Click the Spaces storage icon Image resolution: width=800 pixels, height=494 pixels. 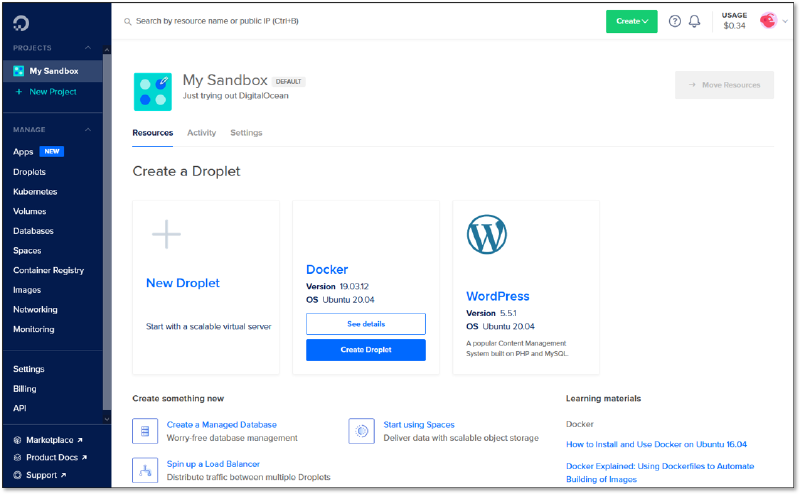(361, 431)
